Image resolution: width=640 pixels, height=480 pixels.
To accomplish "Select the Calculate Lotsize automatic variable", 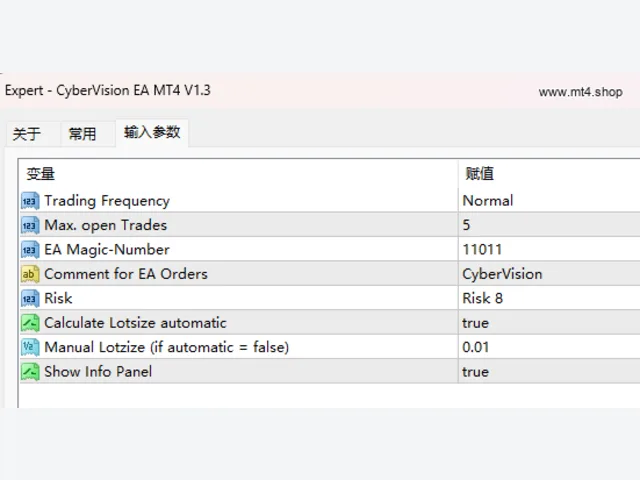I will click(x=135, y=323).
